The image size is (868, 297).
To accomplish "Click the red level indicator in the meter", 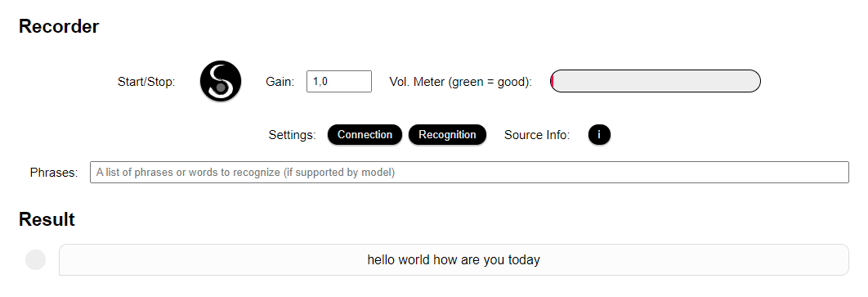I will (x=552, y=82).
